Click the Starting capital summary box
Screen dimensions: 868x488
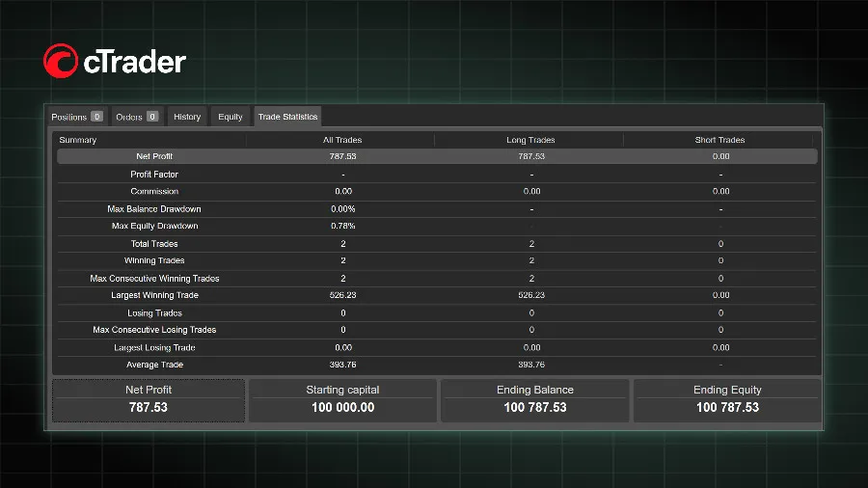point(342,400)
